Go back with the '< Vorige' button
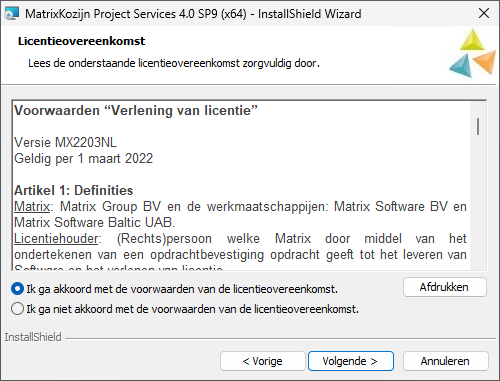The image size is (500, 381). tap(263, 361)
